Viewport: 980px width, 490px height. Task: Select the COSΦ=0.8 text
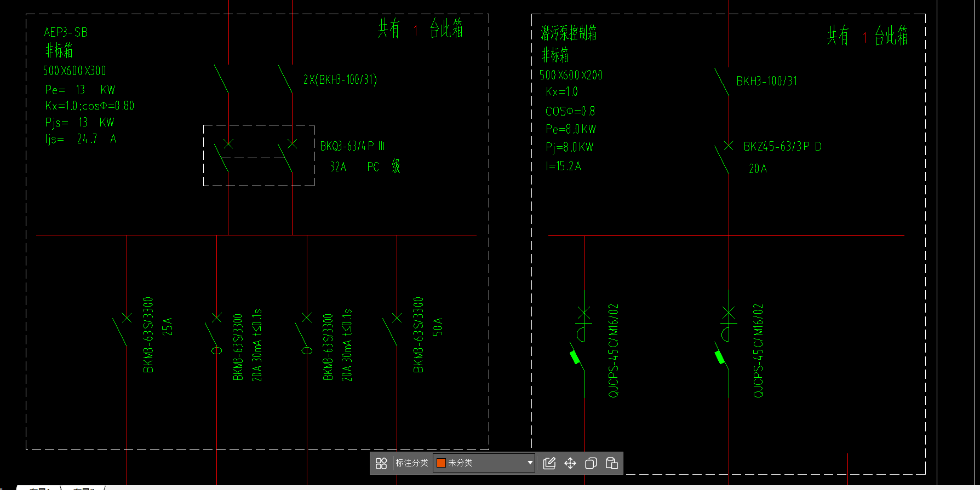coord(570,111)
